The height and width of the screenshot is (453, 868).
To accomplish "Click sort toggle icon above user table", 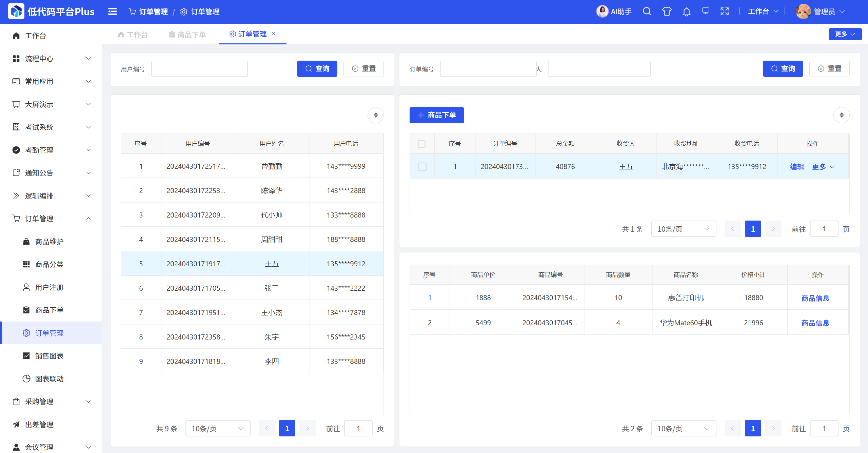I will point(375,115).
